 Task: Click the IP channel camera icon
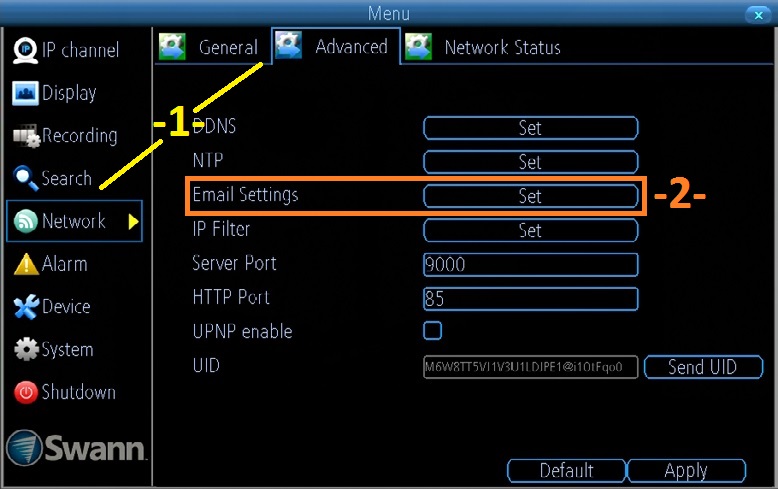(x=25, y=49)
